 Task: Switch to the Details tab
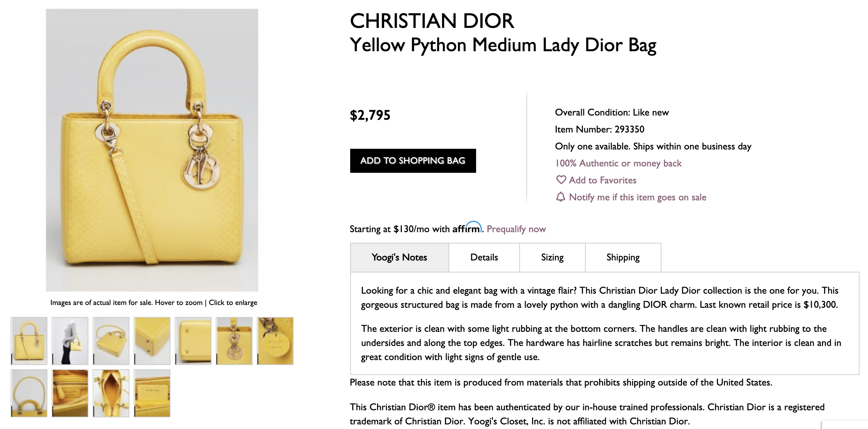(x=484, y=257)
